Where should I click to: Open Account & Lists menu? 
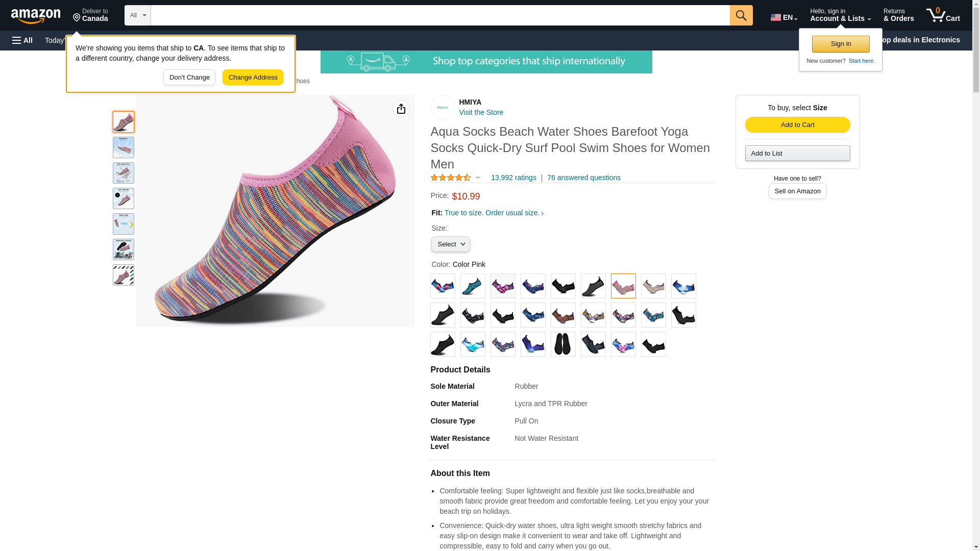[840, 15]
